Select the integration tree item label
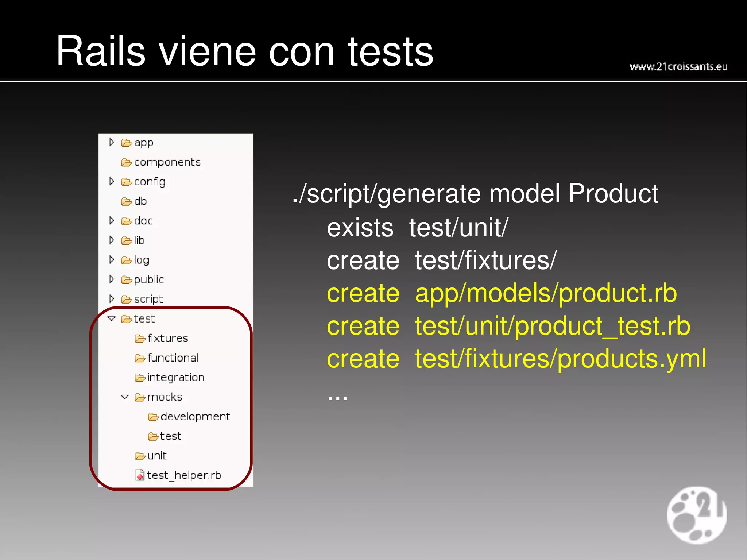 click(x=176, y=378)
